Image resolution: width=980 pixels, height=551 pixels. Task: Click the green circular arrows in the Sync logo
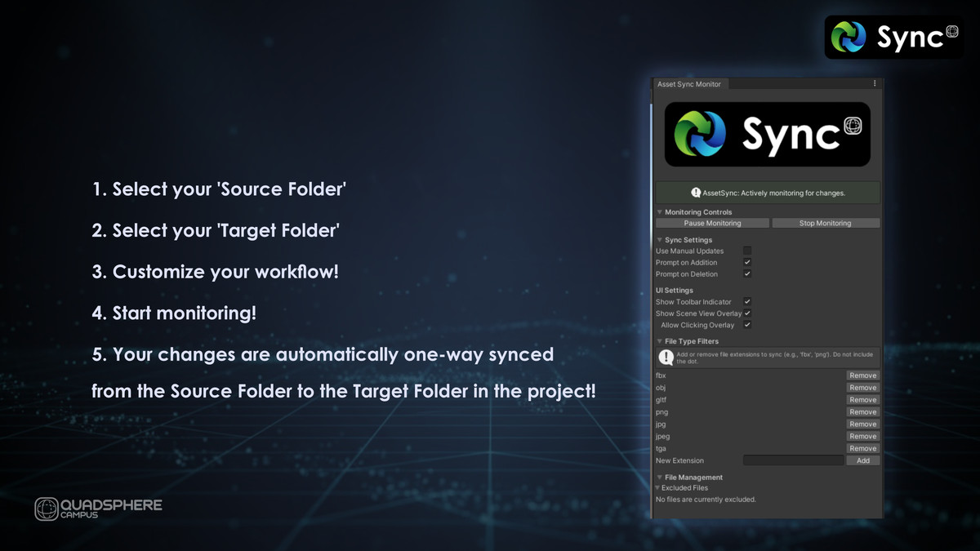844,36
